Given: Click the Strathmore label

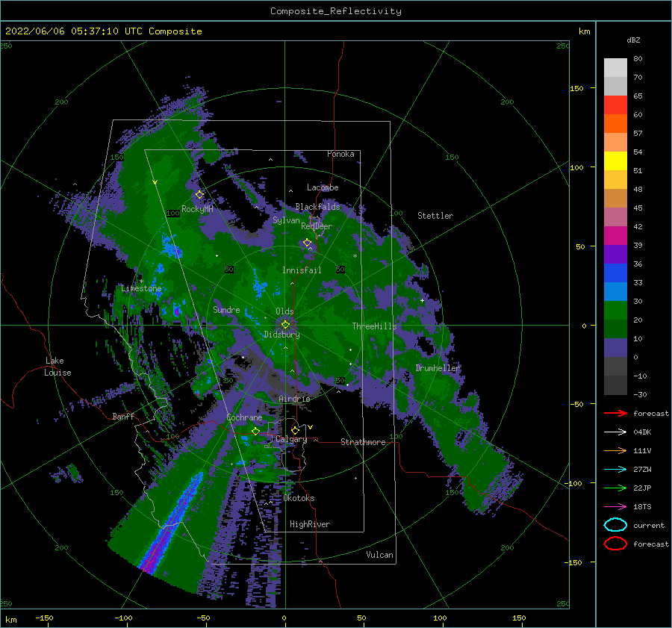Looking at the screenshot, I should coord(363,442).
